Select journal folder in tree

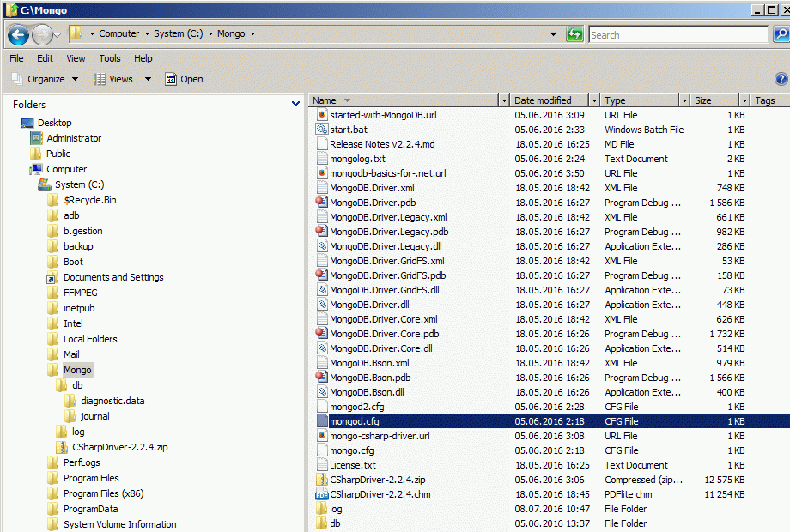(94, 416)
